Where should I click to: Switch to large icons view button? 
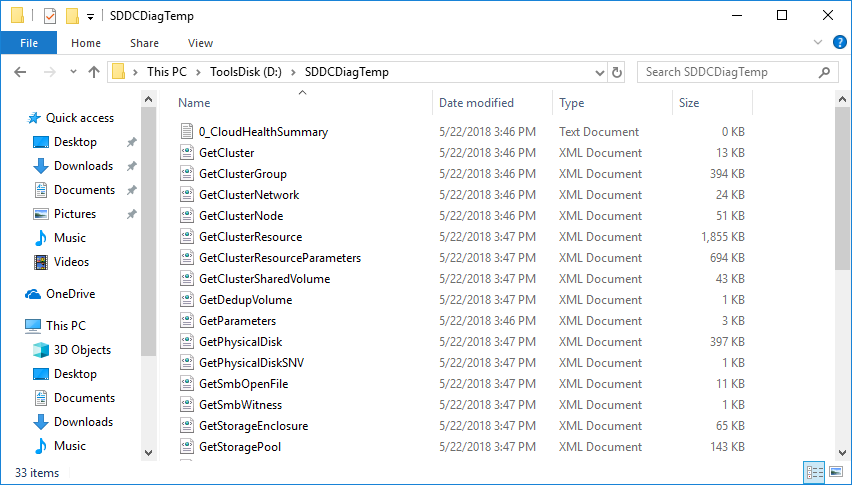836,472
